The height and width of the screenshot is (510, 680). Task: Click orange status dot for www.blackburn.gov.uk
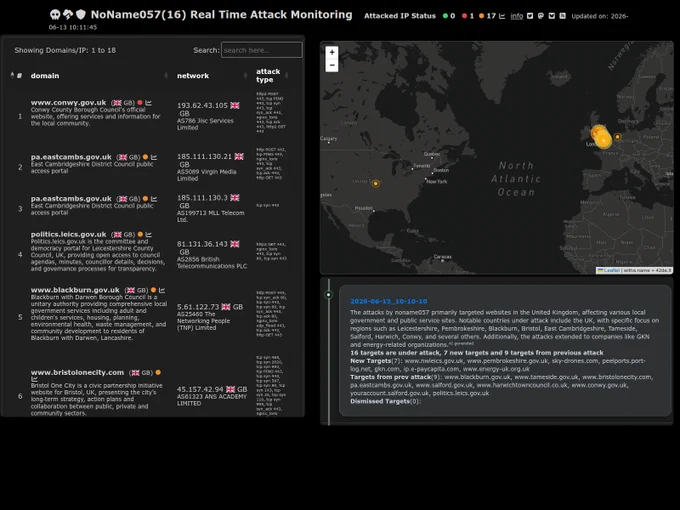pyautogui.click(x=153, y=290)
